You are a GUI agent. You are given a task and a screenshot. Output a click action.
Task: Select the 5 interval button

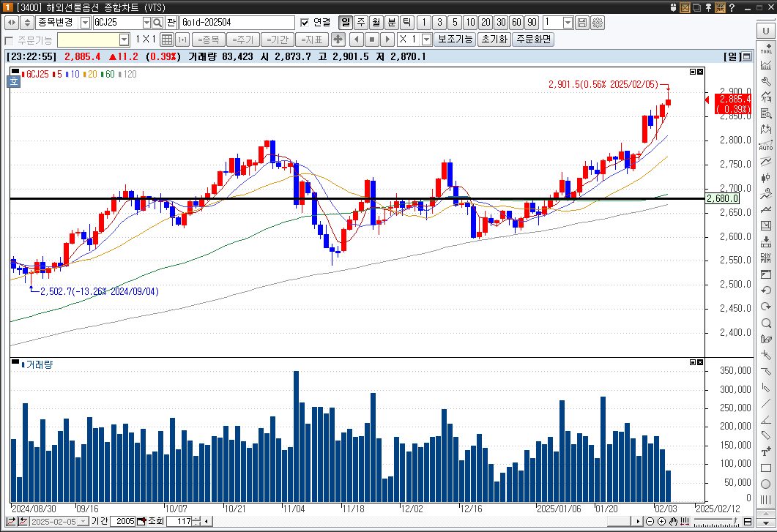coord(455,22)
